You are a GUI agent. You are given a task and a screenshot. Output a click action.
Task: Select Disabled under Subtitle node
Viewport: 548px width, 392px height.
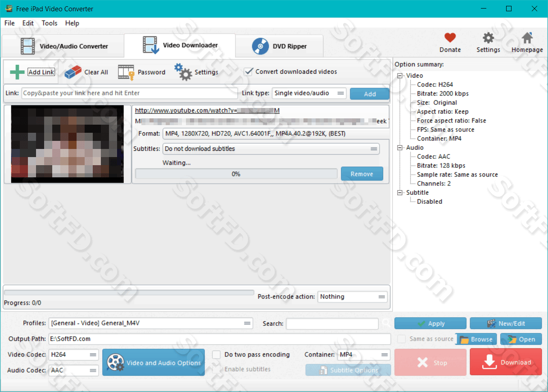click(430, 202)
